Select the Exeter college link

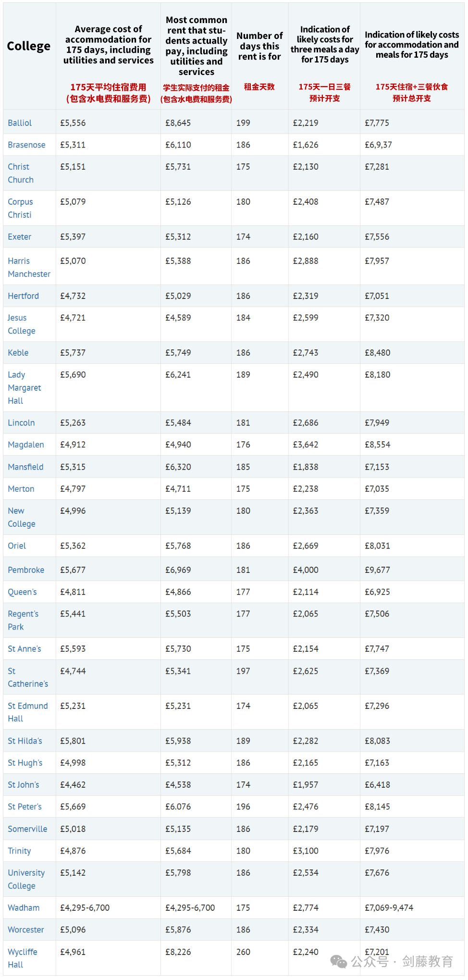[20, 236]
